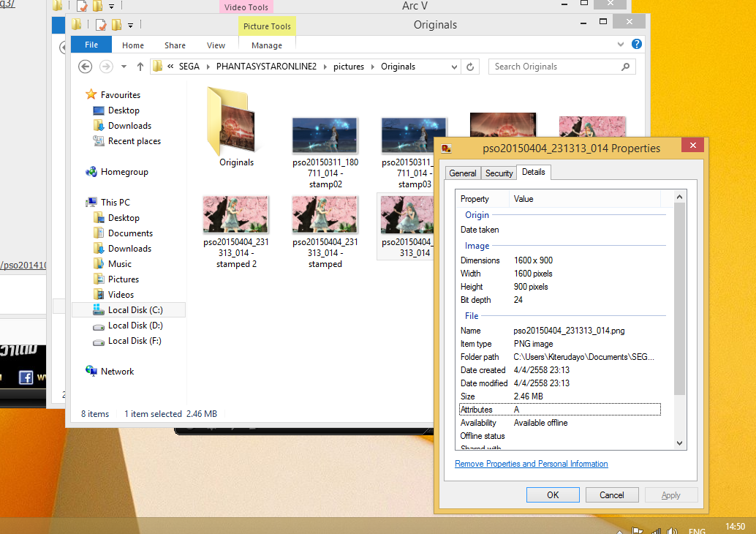The image size is (756, 534).
Task: Open Network in navigation pane
Action: [x=117, y=372]
